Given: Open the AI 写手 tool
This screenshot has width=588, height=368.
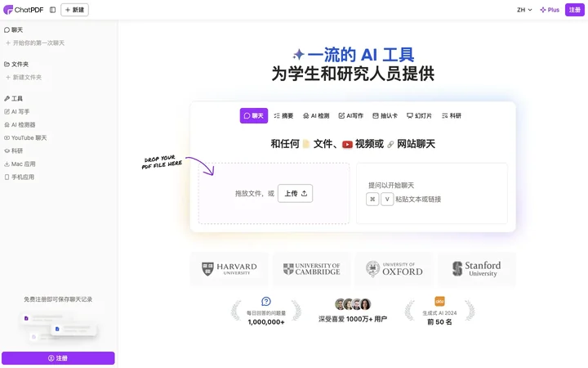Looking at the screenshot, I should [x=17, y=111].
